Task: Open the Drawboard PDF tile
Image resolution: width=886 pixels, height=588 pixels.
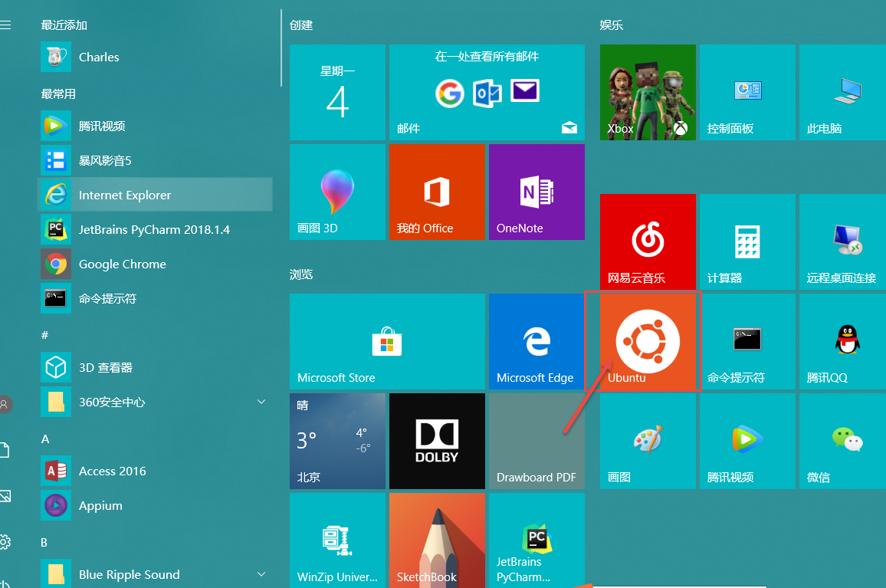Action: [537, 441]
